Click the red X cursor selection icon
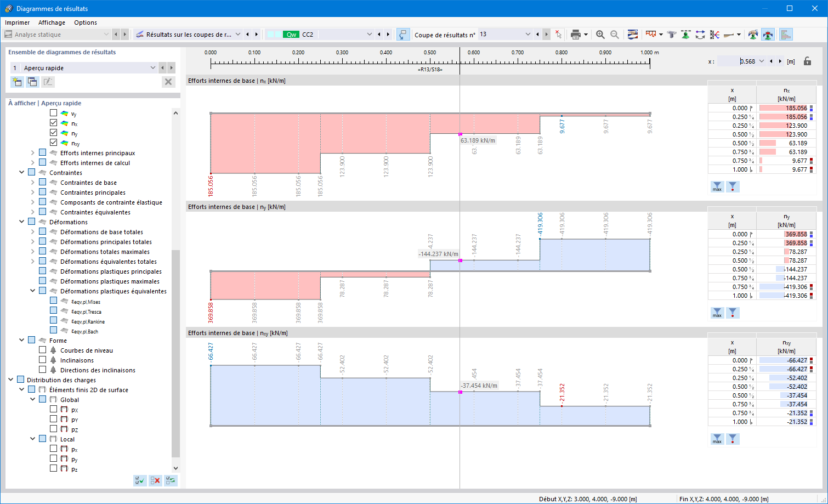 558,35
